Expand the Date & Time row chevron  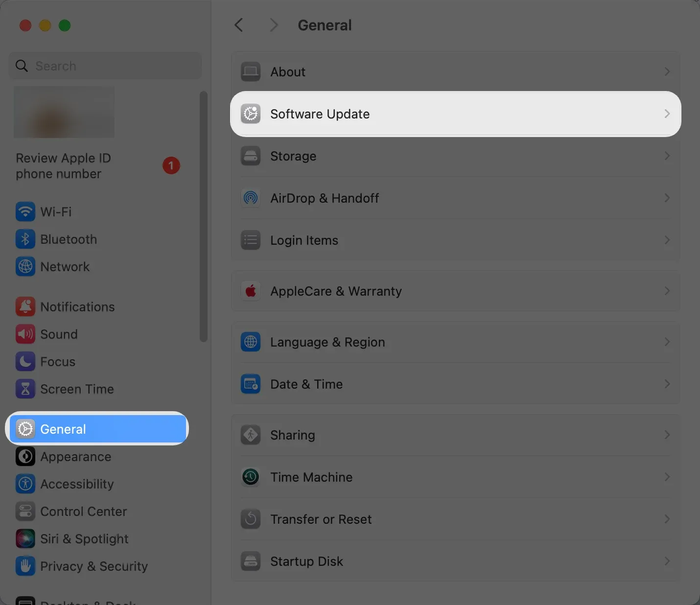click(667, 384)
